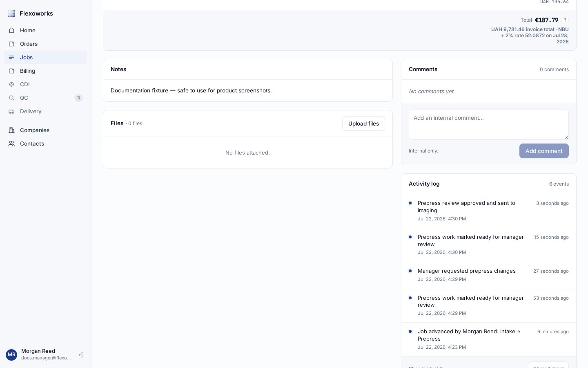Click the Flexoworks brand name
This screenshot has height=368, width=588.
[36, 13]
